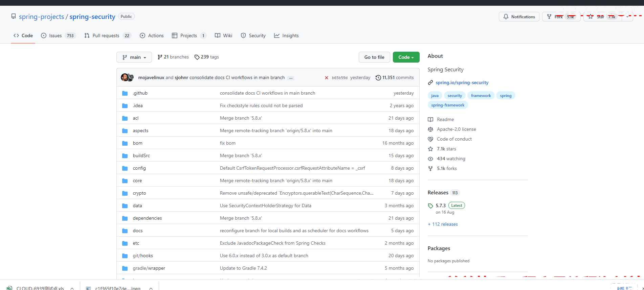Open the Security tab
The height and width of the screenshot is (290, 644).
tap(253, 35)
